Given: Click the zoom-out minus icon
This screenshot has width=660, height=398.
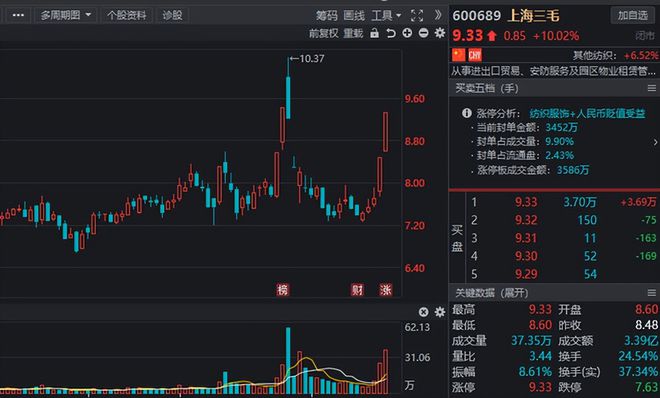Looking at the screenshot, I should pos(423,33).
